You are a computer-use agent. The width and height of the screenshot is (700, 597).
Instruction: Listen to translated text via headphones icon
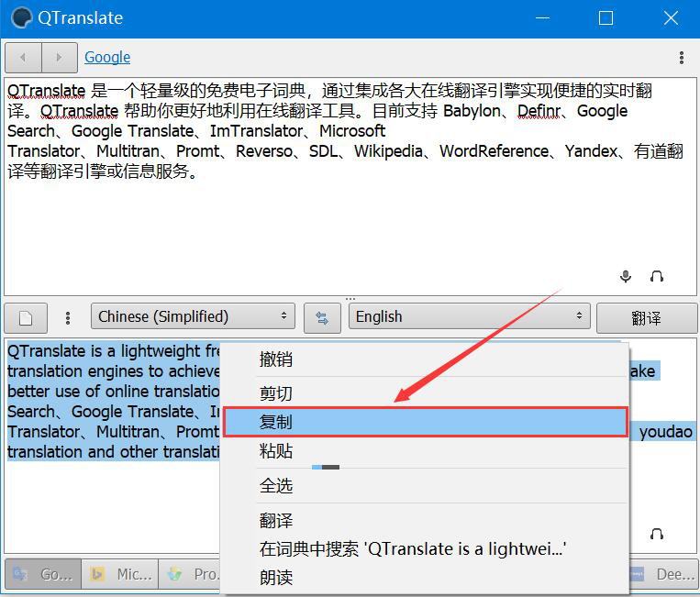(x=656, y=534)
